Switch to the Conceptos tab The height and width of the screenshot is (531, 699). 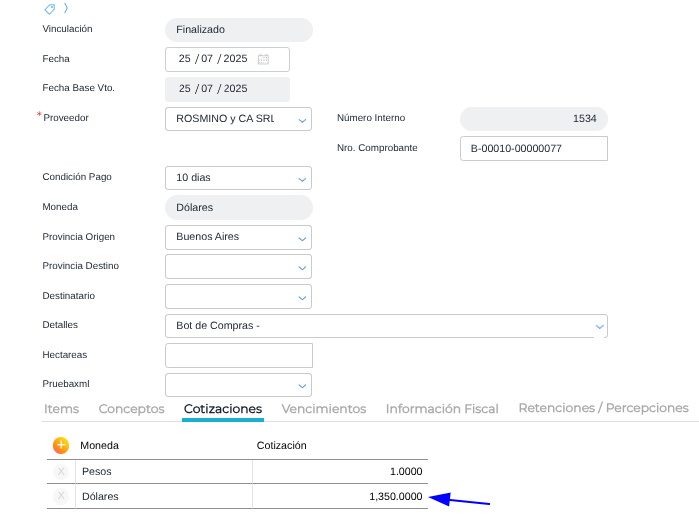coord(131,409)
